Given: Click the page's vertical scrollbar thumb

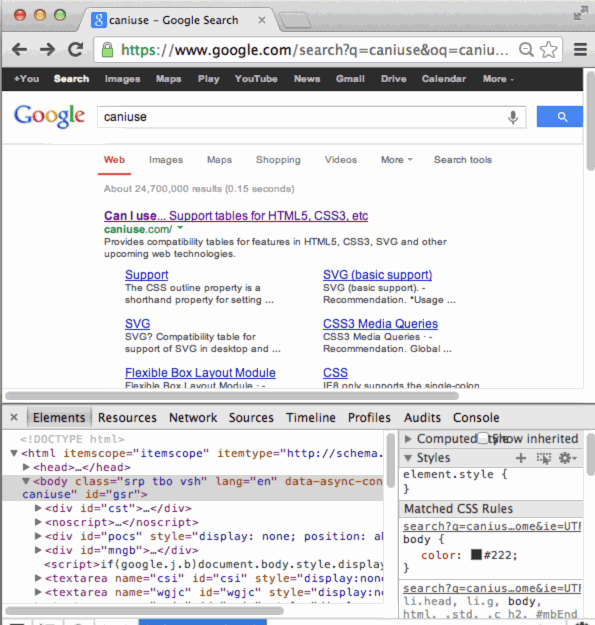Looking at the screenshot, I should click(x=590, y=122).
